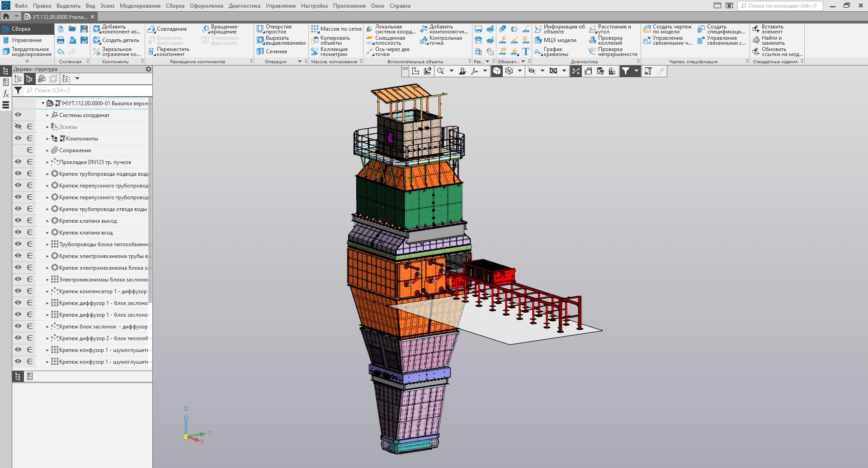868x468 pixels.
Task: Expand the Компоненты tree node
Action: pyautogui.click(x=47, y=139)
